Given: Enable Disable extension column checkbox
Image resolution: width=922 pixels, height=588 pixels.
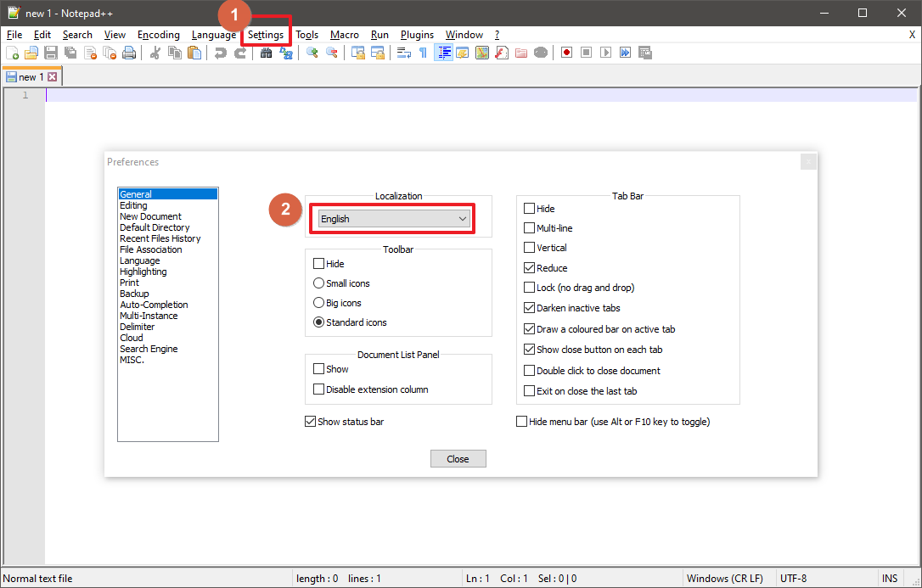Looking at the screenshot, I should (x=318, y=389).
